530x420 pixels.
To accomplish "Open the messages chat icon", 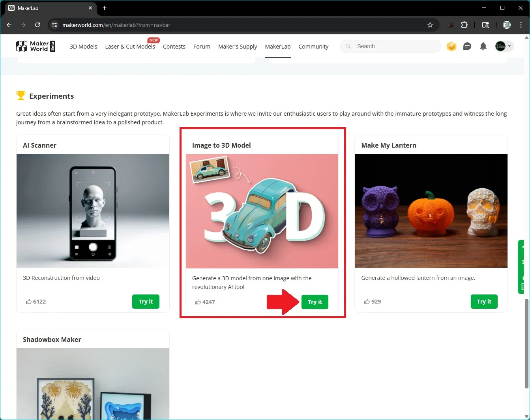I will coord(467,46).
